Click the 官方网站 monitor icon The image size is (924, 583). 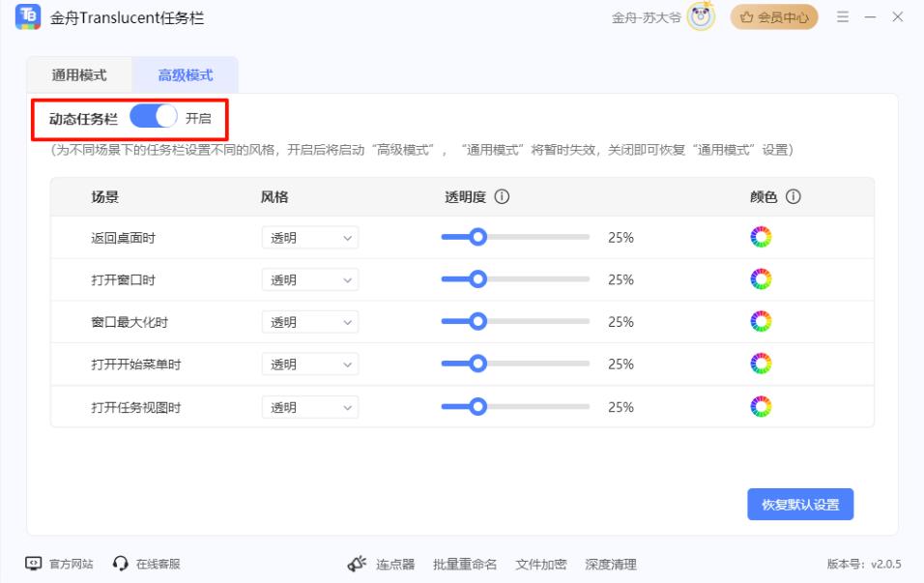click(34, 564)
